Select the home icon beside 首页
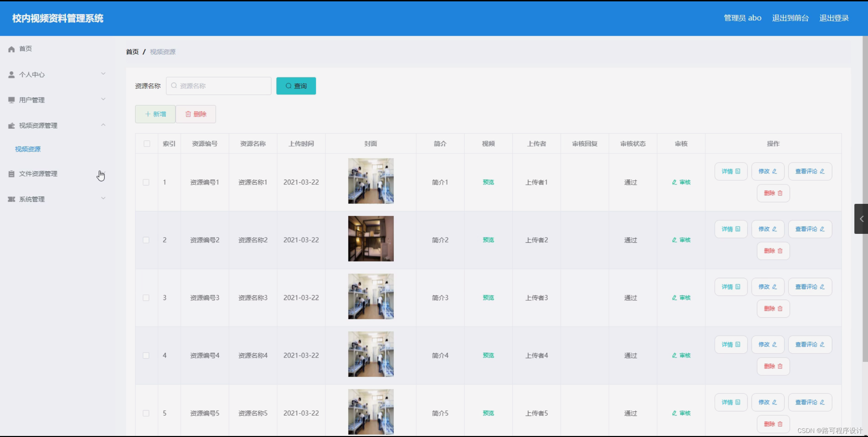This screenshot has width=868, height=437. pos(11,48)
